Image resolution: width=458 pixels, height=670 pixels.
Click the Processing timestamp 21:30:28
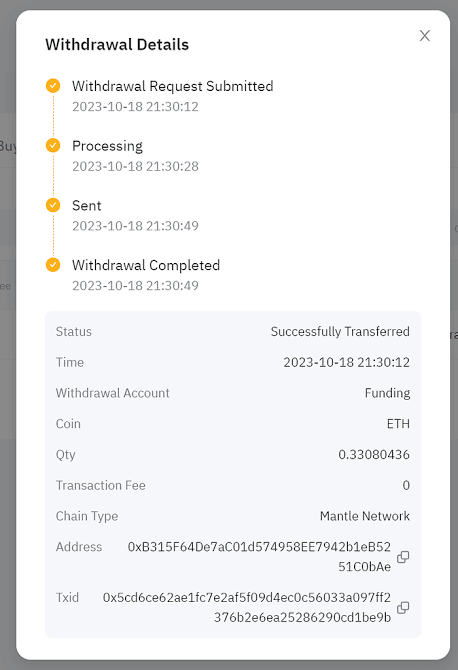point(135,166)
